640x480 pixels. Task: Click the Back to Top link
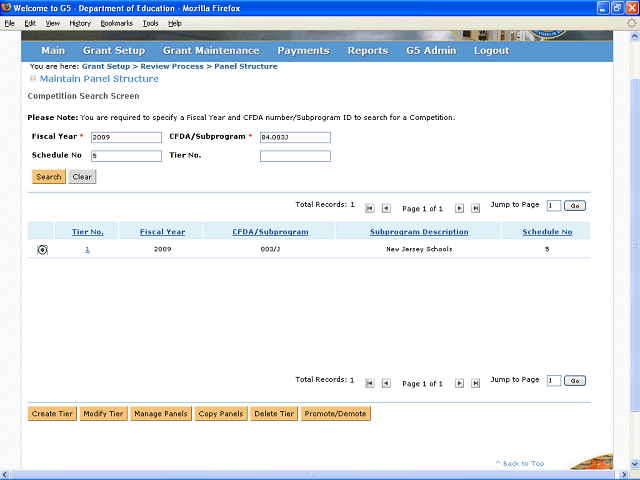click(520, 463)
